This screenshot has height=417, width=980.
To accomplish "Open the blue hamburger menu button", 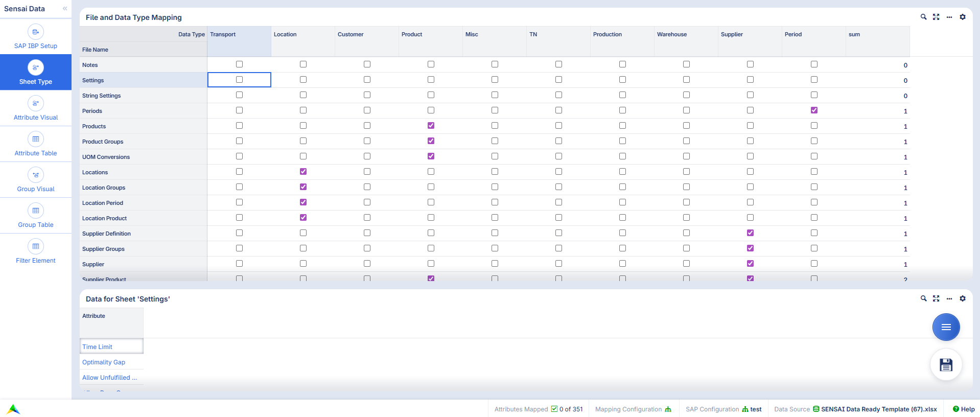I will coord(946,327).
